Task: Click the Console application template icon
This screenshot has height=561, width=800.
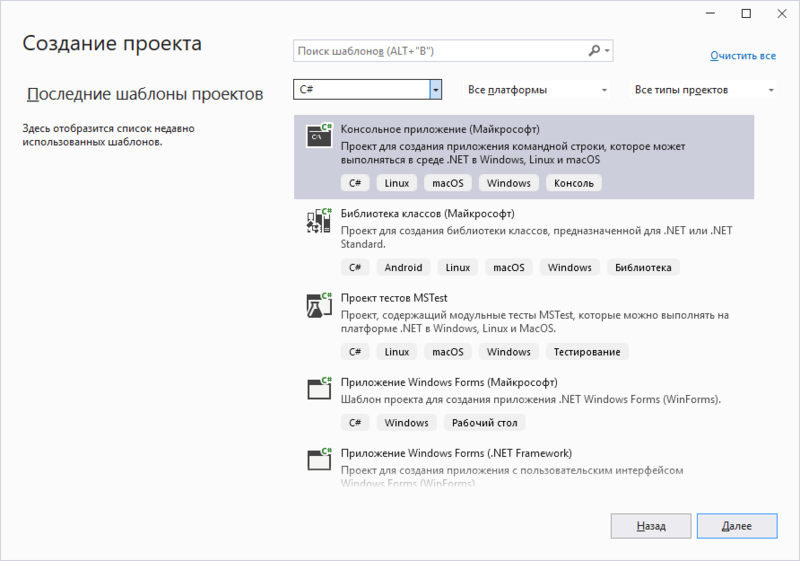Action: click(319, 136)
